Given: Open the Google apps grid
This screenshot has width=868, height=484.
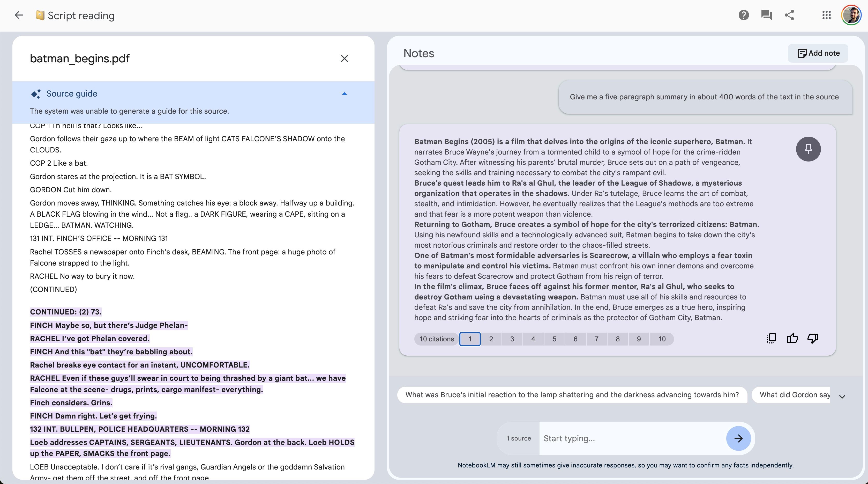Looking at the screenshot, I should 826,15.
